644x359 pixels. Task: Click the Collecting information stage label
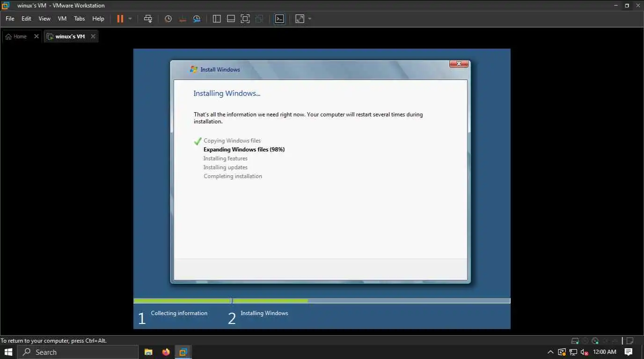click(179, 313)
